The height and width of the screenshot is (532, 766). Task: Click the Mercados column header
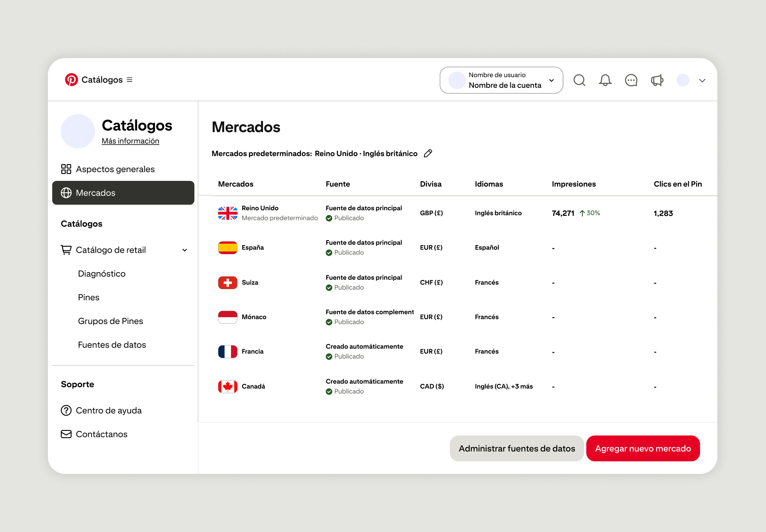236,184
